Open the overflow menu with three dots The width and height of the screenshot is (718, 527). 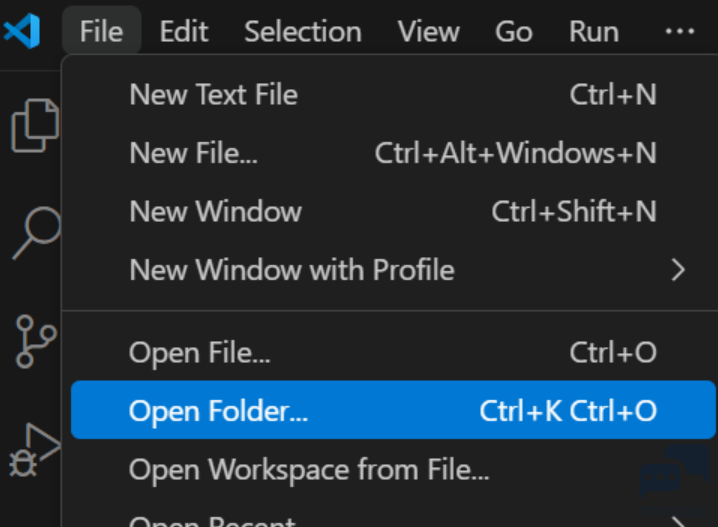click(x=680, y=31)
